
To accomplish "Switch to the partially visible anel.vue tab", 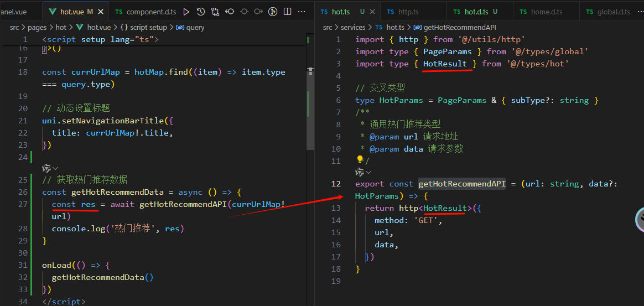I will [x=22, y=12].
